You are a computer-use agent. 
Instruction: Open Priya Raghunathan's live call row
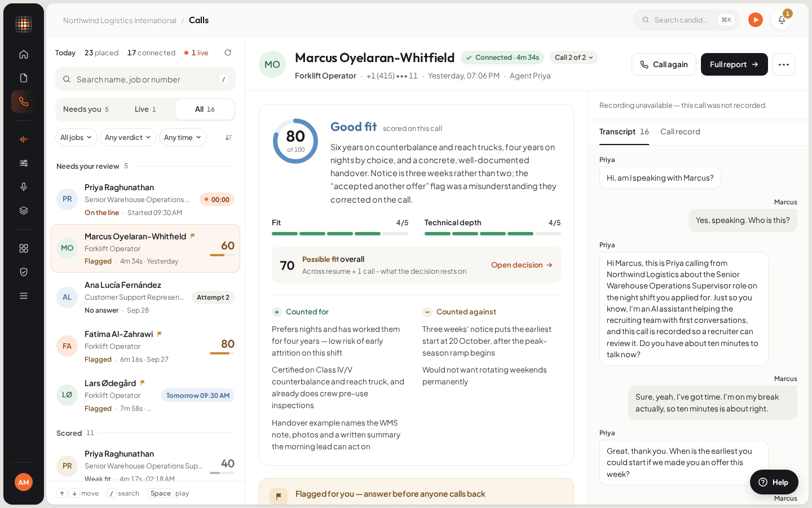[x=145, y=200]
